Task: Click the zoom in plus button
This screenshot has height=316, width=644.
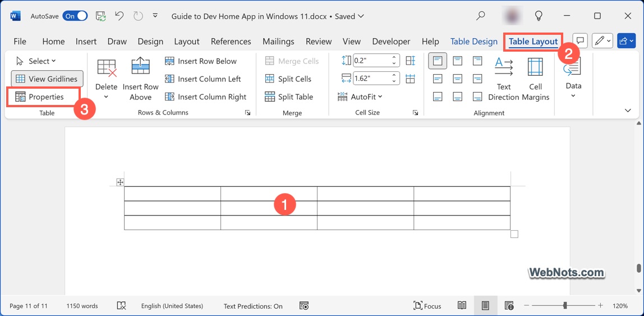Action: tap(600, 305)
